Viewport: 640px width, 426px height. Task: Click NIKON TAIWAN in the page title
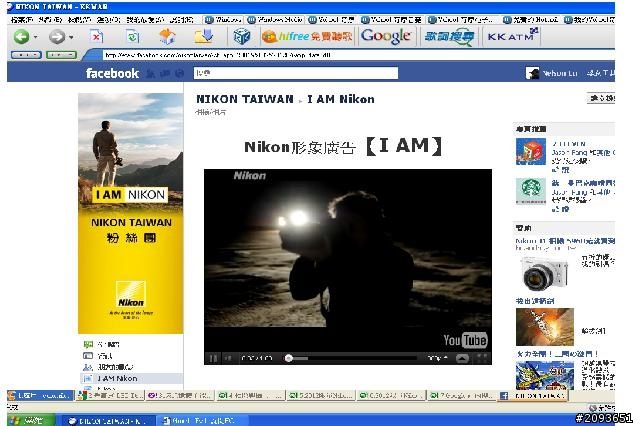coord(245,99)
